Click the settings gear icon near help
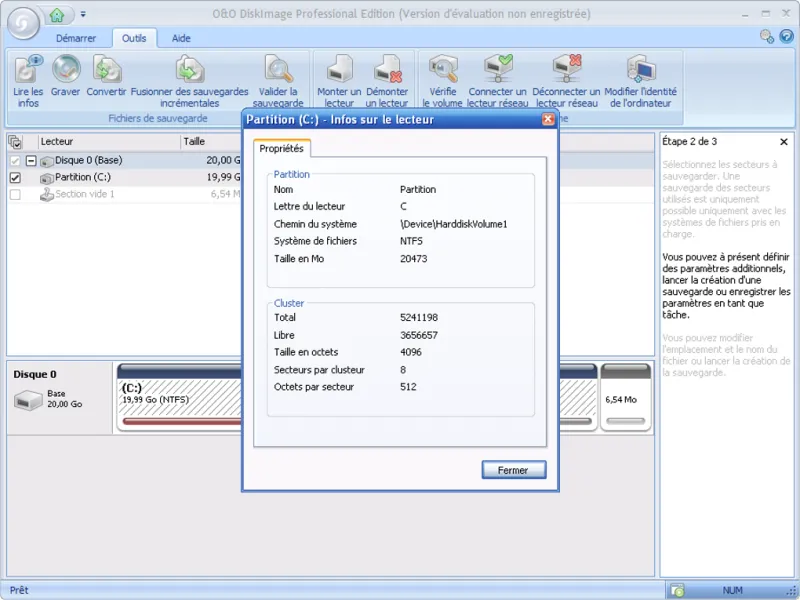This screenshot has width=800, height=600. [x=767, y=36]
